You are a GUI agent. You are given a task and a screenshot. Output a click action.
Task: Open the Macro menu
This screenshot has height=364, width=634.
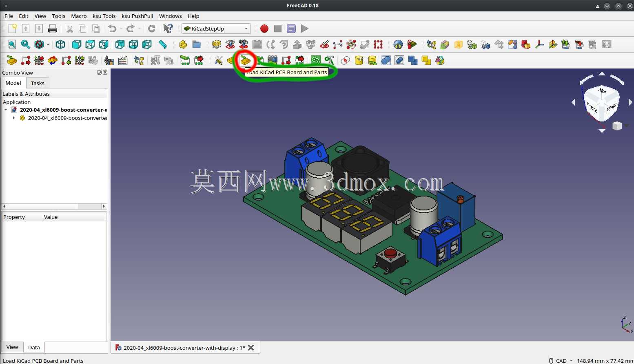(x=79, y=16)
